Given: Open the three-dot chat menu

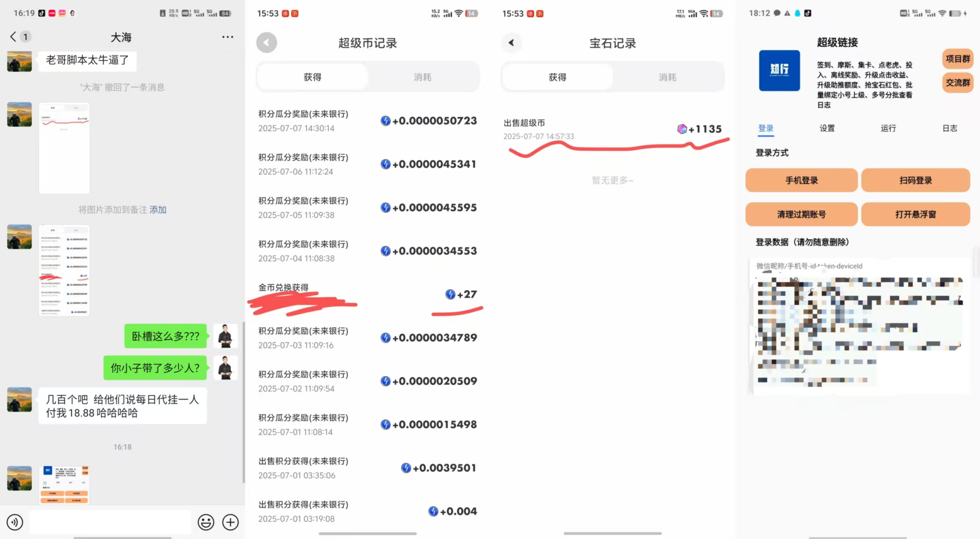Looking at the screenshot, I should pos(228,37).
